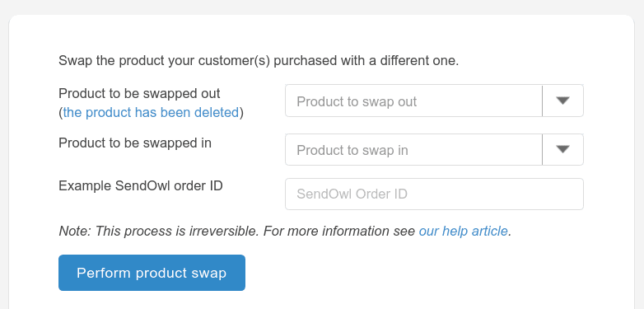Click the 'Swap the product your customer(s)' intro text

point(259,61)
